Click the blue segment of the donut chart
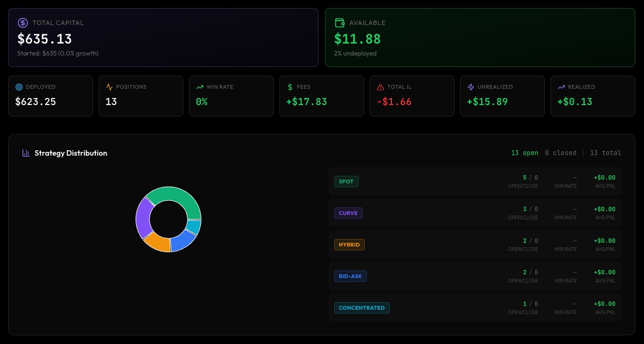This screenshot has height=344, width=644. click(182, 242)
